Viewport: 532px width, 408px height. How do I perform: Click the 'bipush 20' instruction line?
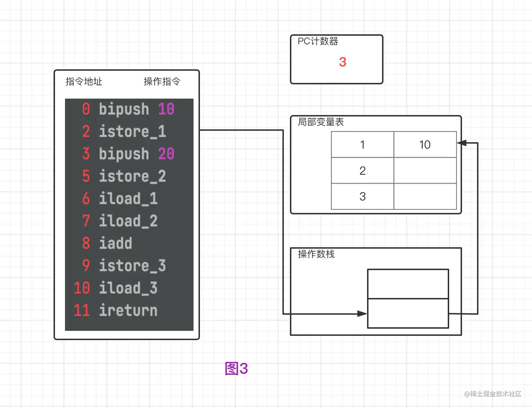128,154
